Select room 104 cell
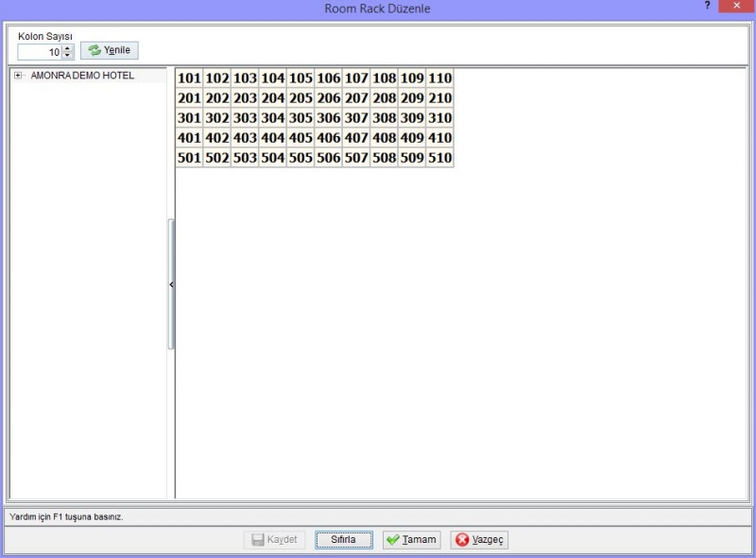This screenshot has width=756, height=558. [x=273, y=78]
